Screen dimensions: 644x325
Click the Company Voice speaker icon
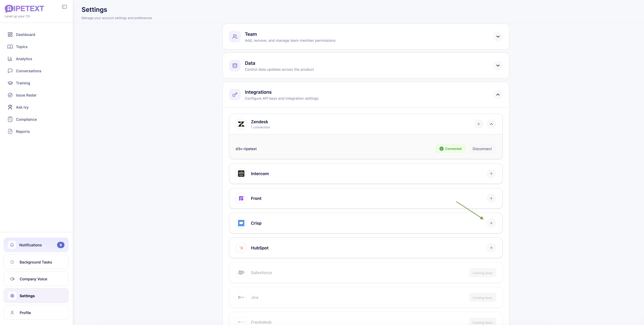(x=12, y=279)
